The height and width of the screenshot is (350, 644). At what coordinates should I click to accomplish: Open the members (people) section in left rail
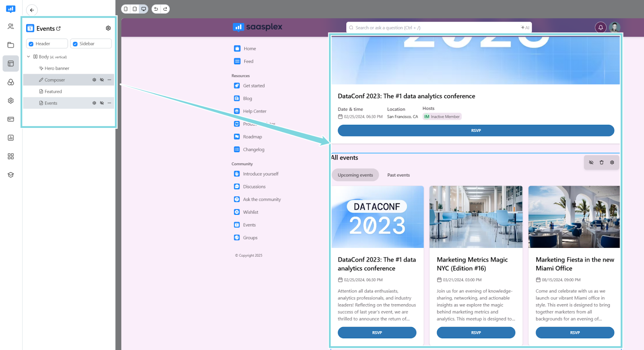pos(11,27)
